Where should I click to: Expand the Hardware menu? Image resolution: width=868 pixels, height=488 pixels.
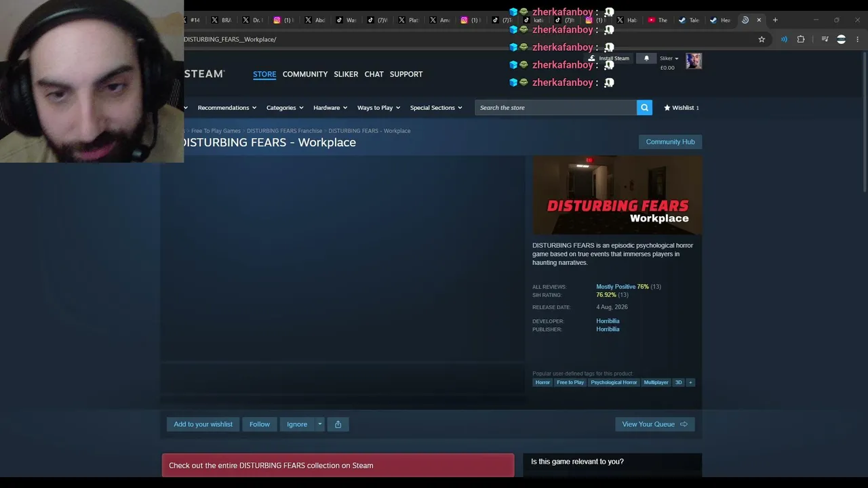click(330, 108)
